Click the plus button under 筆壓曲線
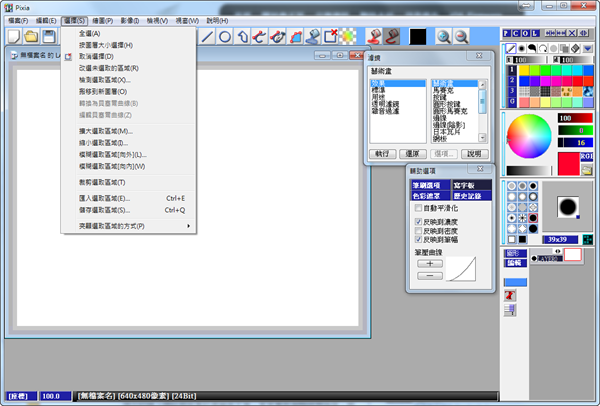 click(x=430, y=263)
